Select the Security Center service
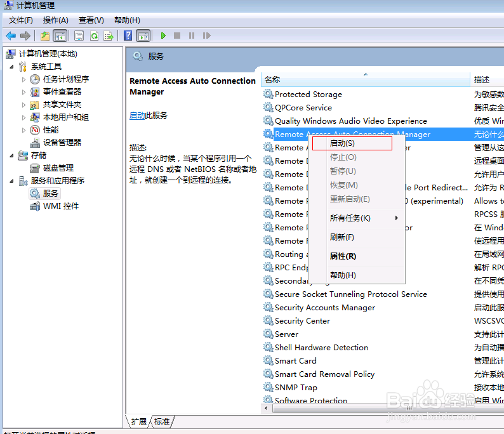 (303, 321)
